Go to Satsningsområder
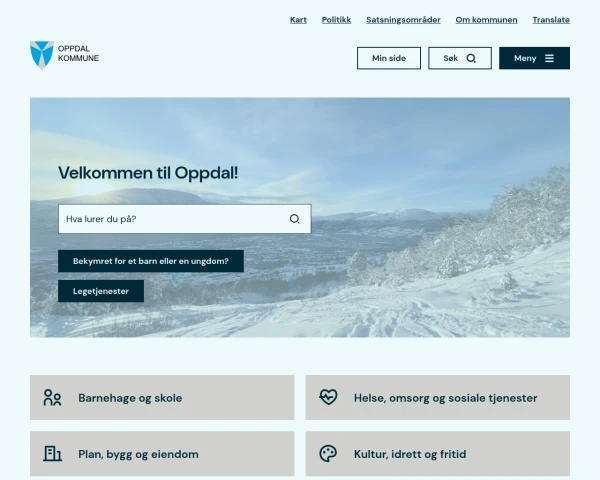 pyautogui.click(x=403, y=20)
